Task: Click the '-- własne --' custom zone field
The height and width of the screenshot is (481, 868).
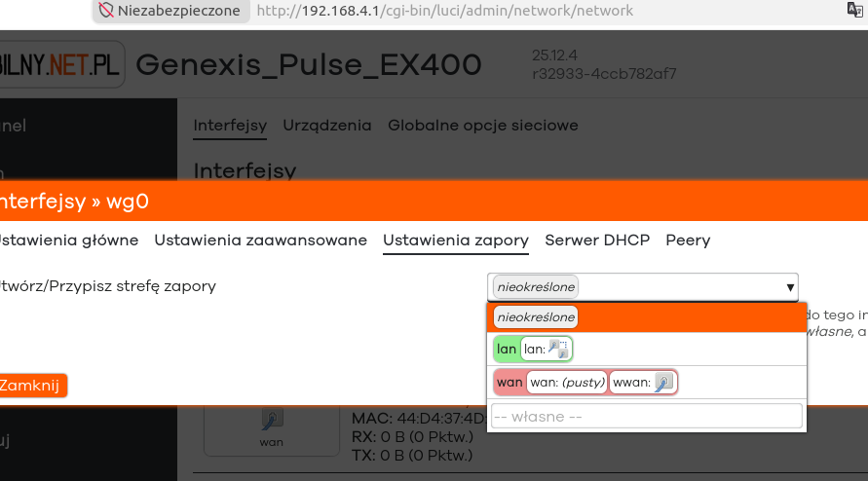Action: (x=647, y=416)
